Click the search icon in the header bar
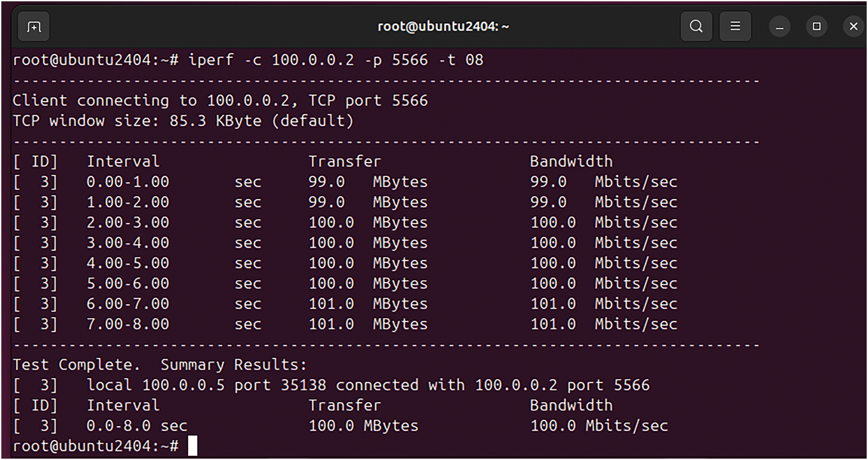The height and width of the screenshot is (460, 868). (x=696, y=26)
